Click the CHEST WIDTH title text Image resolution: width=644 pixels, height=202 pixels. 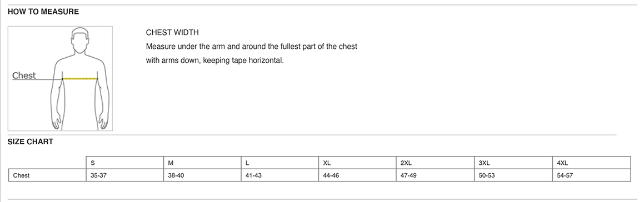(172, 32)
